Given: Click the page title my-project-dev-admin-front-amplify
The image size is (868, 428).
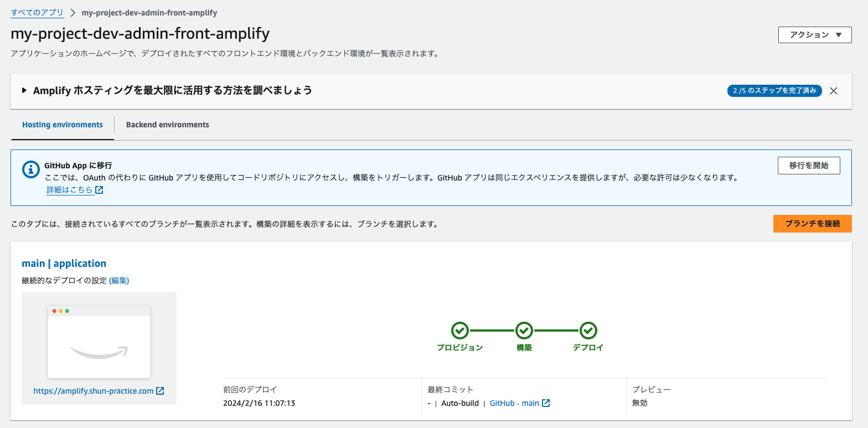Looking at the screenshot, I should click(x=140, y=34).
